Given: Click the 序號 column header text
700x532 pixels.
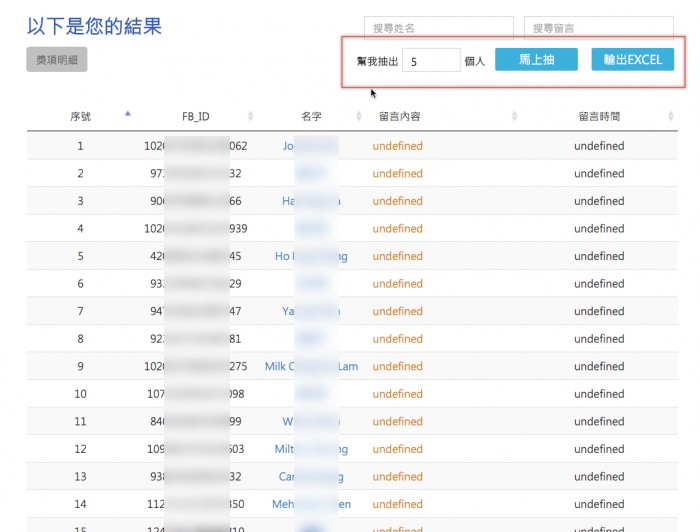Looking at the screenshot, I should pyautogui.click(x=80, y=116).
